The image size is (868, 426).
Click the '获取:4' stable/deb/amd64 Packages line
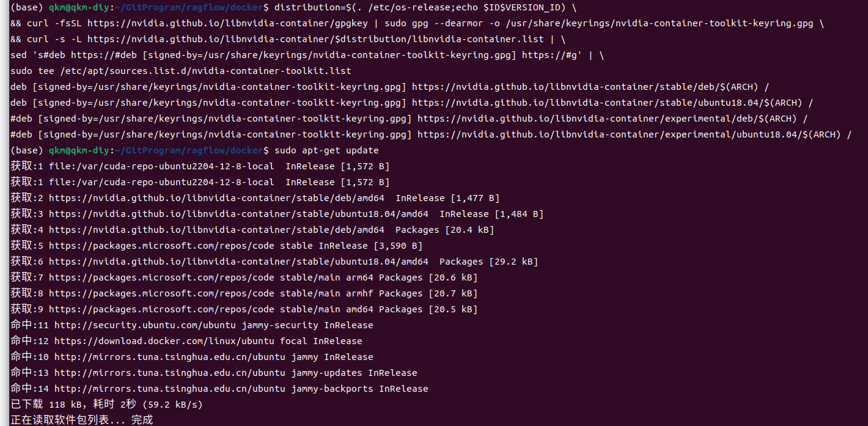coord(252,230)
